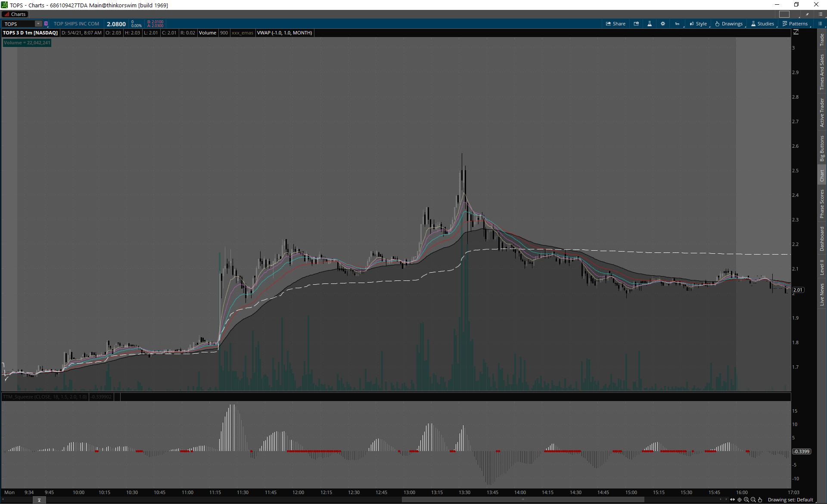Screen dimensions: 827x504
Task: Toggle the chart grid layout box
Action: pyautogui.click(x=784, y=14)
